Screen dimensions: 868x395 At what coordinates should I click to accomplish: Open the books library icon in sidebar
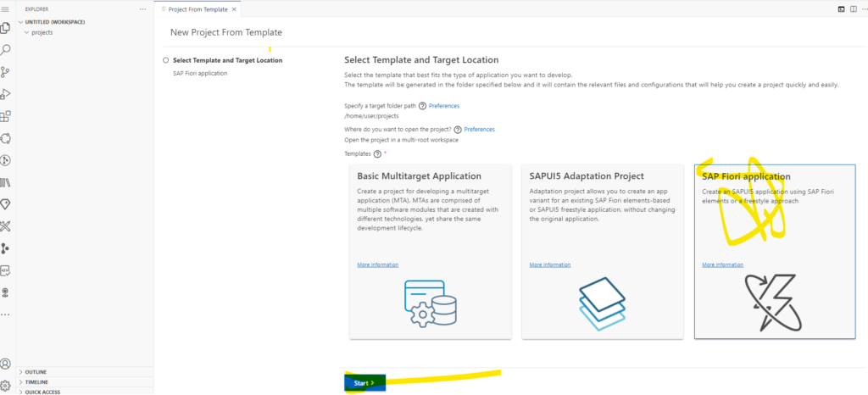coord(6,182)
